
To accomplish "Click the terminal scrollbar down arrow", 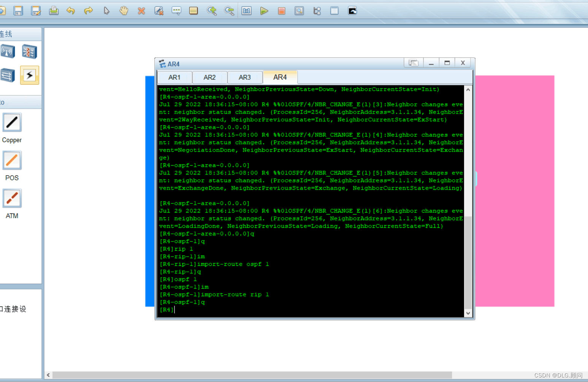I will pos(468,313).
